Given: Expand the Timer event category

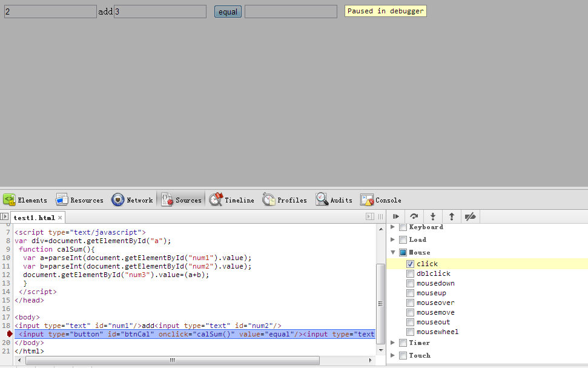Looking at the screenshot, I should 392,343.
